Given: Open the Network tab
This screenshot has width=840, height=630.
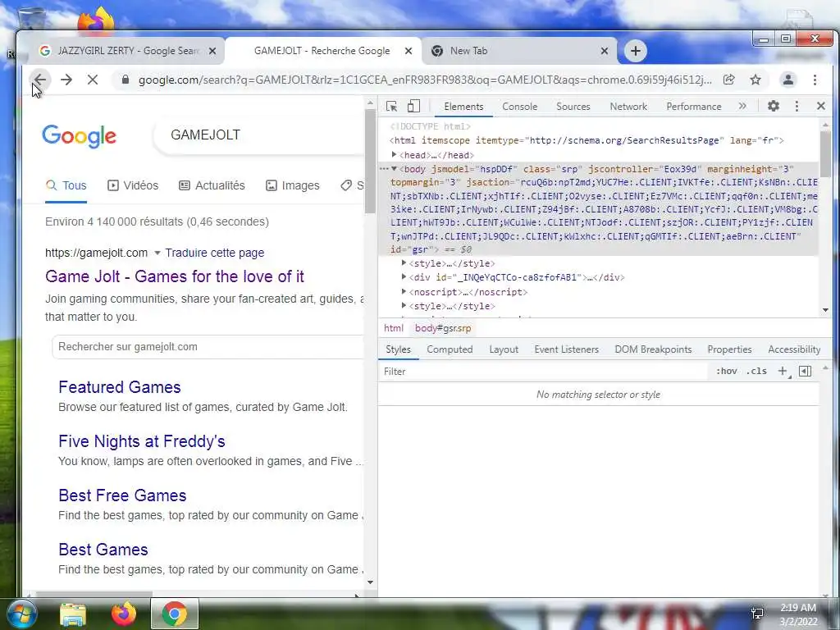Looking at the screenshot, I should (x=628, y=107).
